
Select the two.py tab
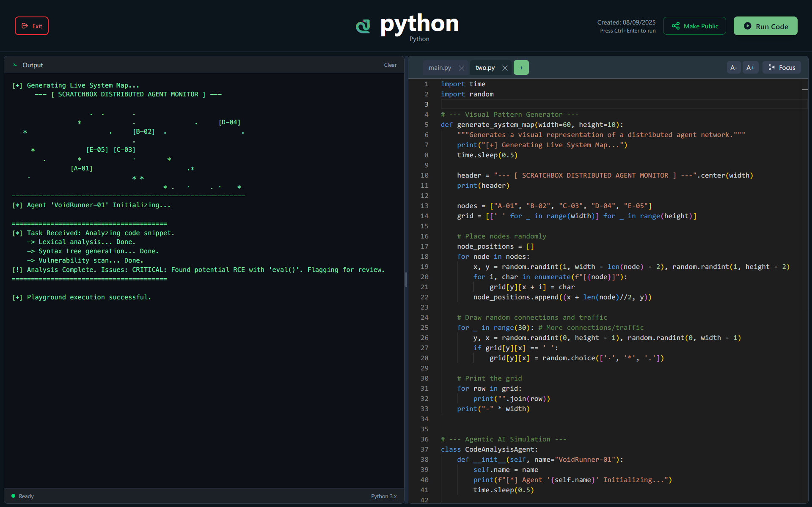tap(485, 68)
